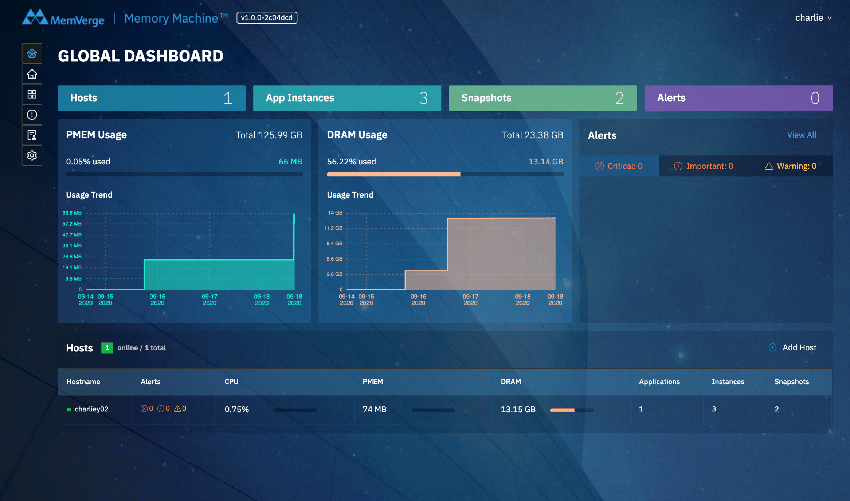Open the App Instances summary card
The height and width of the screenshot is (501, 850).
coord(347,98)
